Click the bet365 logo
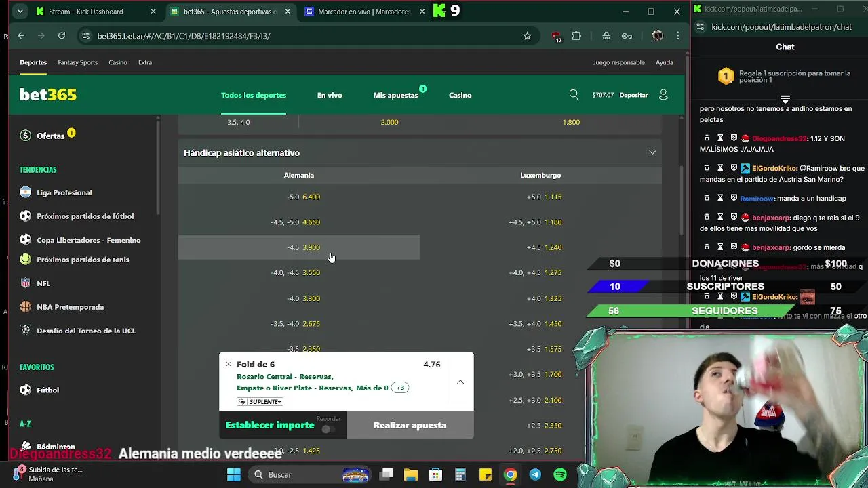 [47, 95]
